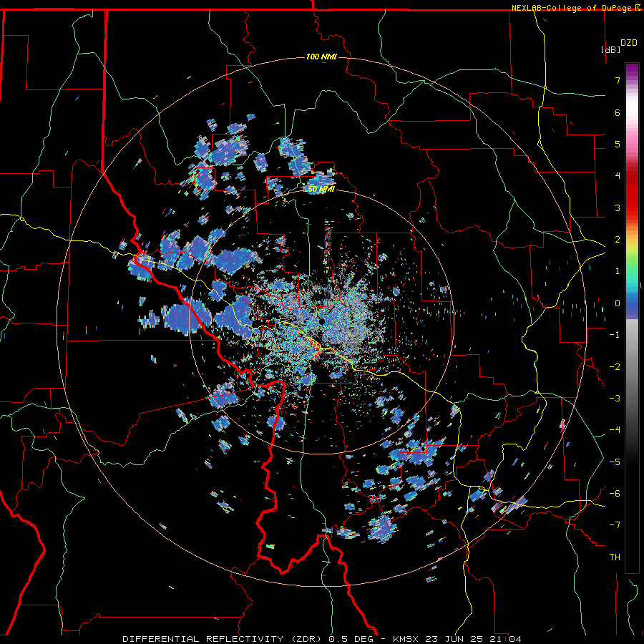Click the TH label on the scale
644x644 pixels.
click(x=615, y=557)
